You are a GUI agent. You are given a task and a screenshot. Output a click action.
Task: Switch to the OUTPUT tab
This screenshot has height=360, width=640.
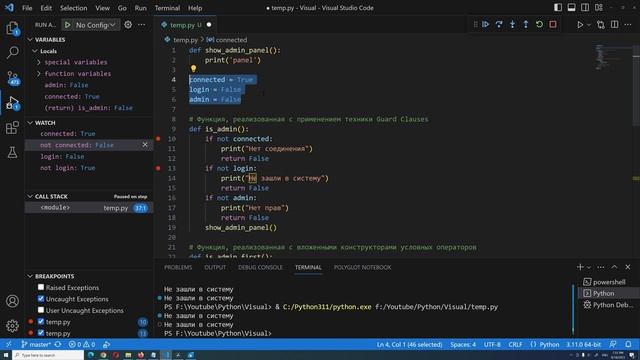[x=215, y=267]
